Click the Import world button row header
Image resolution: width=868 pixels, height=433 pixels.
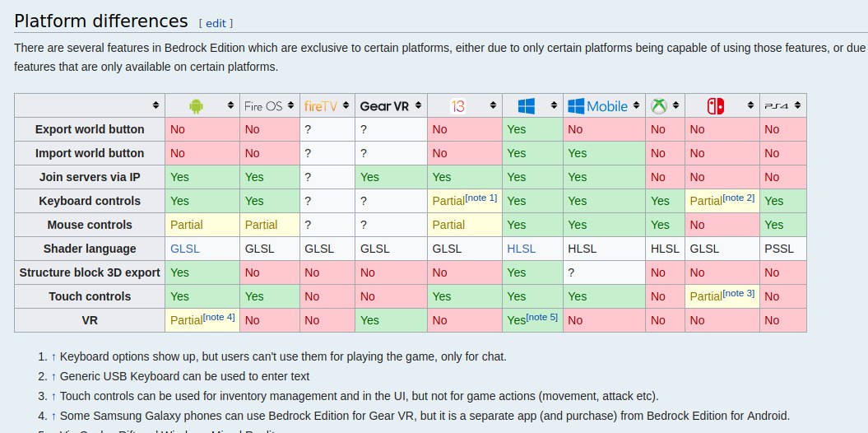pyautogui.click(x=90, y=153)
